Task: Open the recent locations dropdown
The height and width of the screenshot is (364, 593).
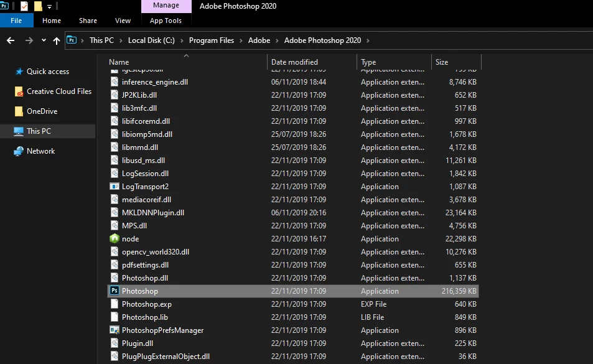Action: (44, 40)
